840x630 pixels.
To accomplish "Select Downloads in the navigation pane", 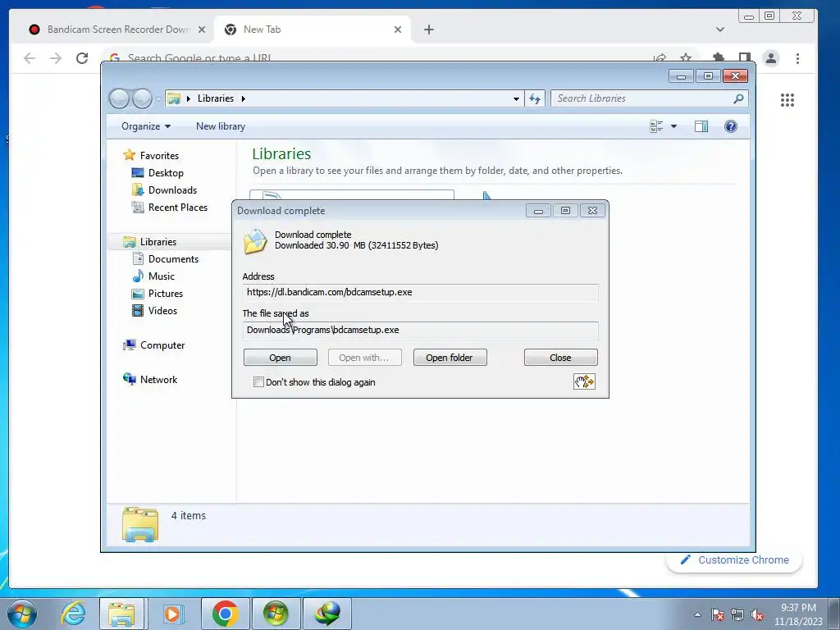I will point(172,190).
